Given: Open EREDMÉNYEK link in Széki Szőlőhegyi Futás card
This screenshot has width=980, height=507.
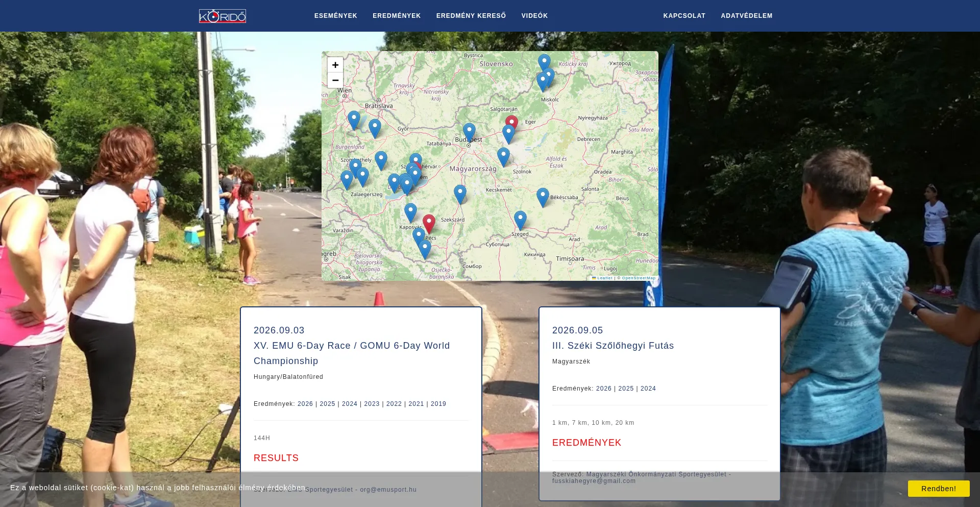Looking at the screenshot, I should (x=587, y=443).
